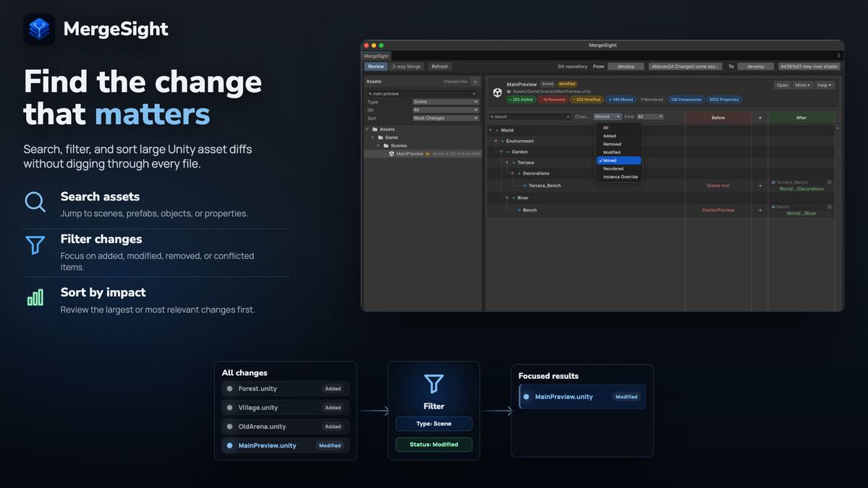Click the arrow in Terrace_Bench row
Screen dimensions: 868x488
[x=759, y=186]
